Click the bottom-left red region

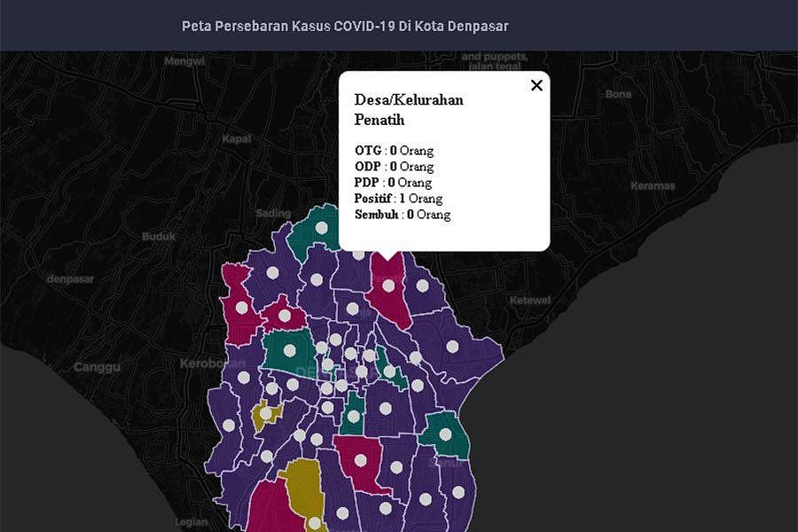click(266, 510)
